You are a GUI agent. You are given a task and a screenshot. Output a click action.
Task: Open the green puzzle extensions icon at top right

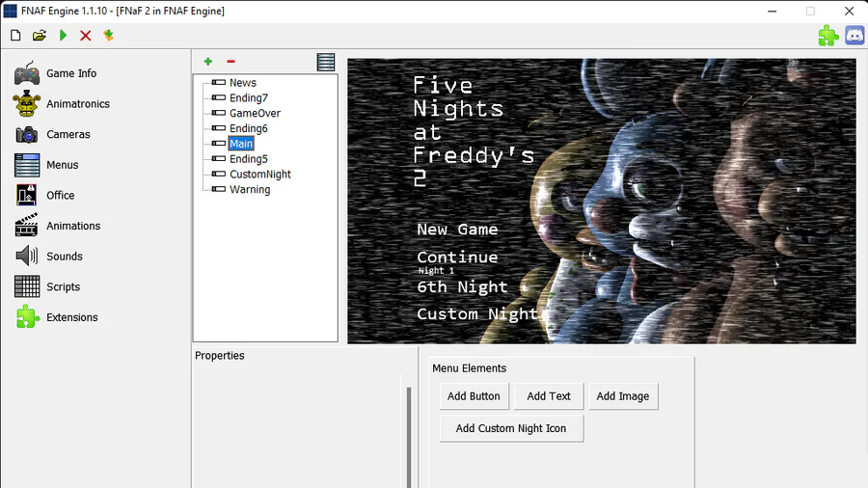(x=828, y=36)
